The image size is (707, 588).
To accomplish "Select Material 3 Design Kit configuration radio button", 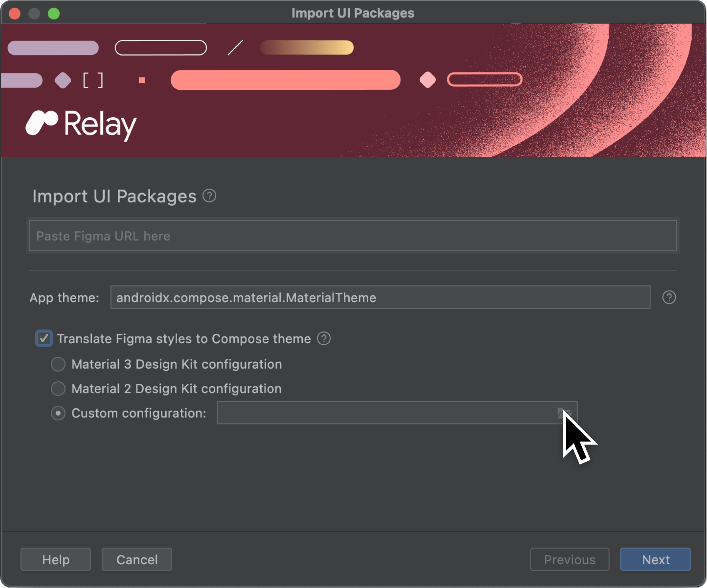I will tap(59, 363).
